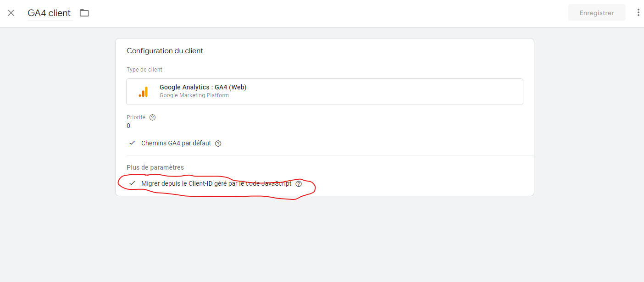Toggle Chemins GA4 par défaut checkmark

tap(132, 143)
